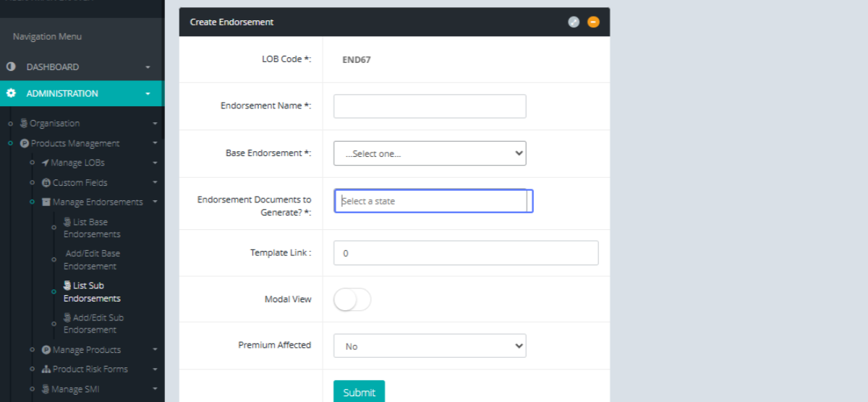The height and width of the screenshot is (402, 868).
Task: Click the Custom Fields icon
Action: click(x=46, y=183)
